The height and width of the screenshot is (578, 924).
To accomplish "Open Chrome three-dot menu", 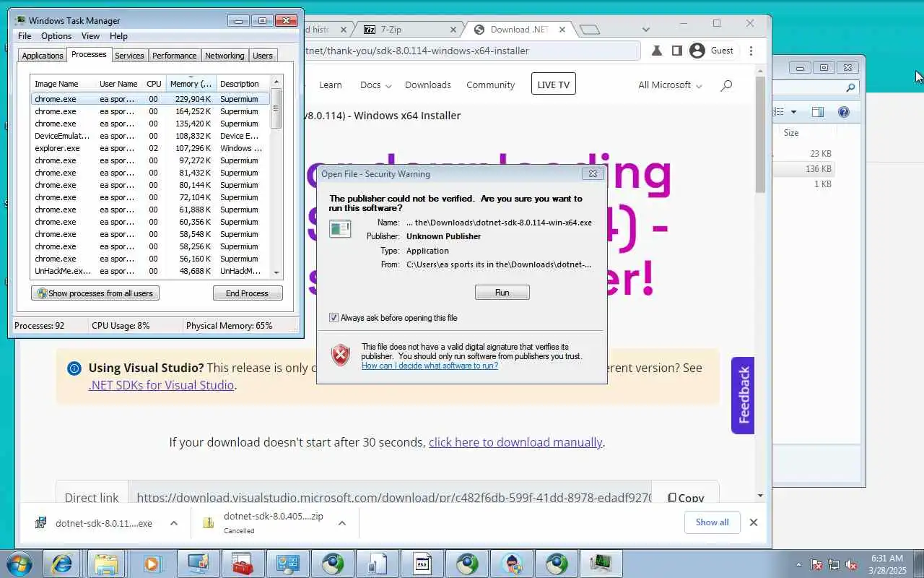I will (x=751, y=51).
